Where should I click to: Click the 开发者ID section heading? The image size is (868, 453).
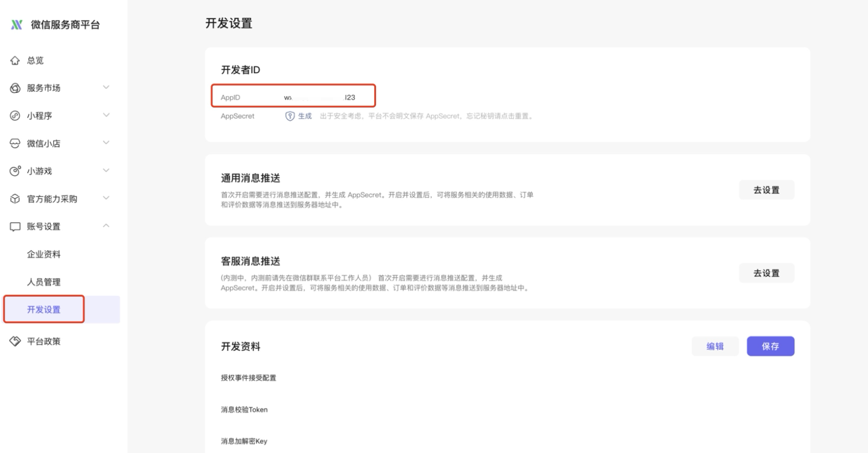point(241,70)
